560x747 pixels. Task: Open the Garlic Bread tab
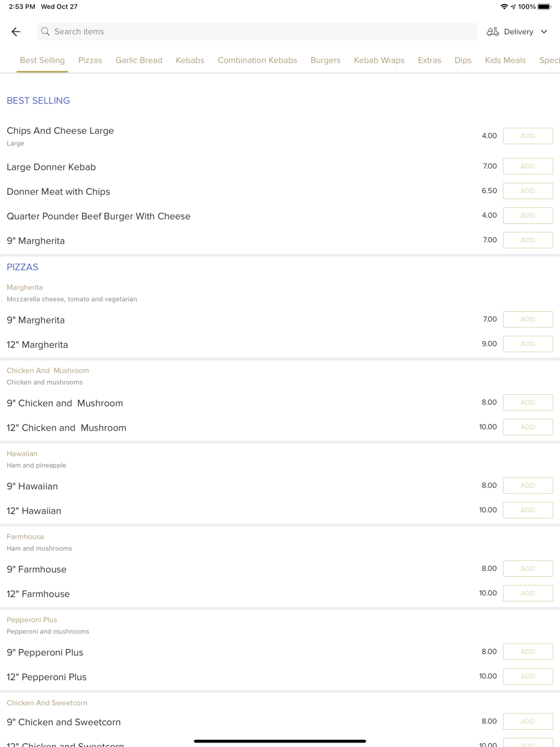139,60
